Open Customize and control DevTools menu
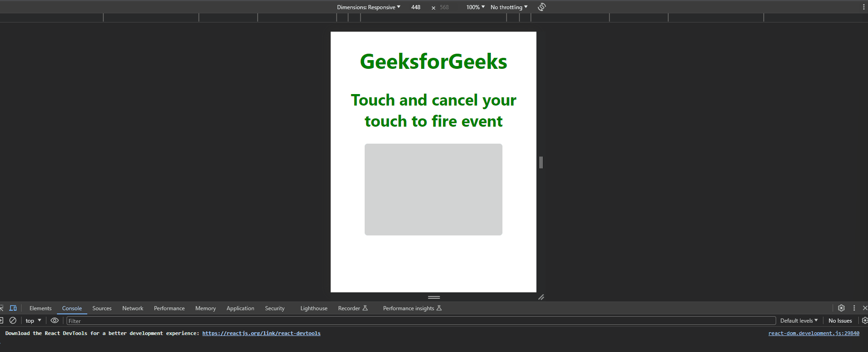This screenshot has width=868, height=352. [x=854, y=308]
